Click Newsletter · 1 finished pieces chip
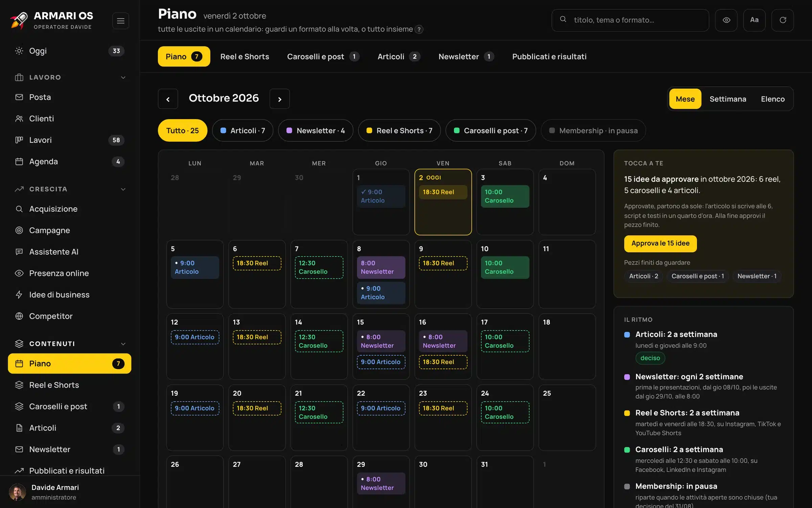This screenshot has width=812, height=508. (x=757, y=276)
